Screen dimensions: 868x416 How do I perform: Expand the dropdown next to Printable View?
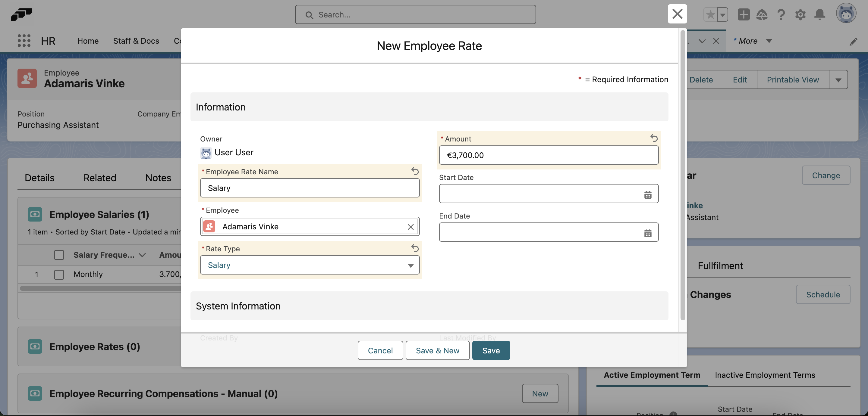[839, 79]
